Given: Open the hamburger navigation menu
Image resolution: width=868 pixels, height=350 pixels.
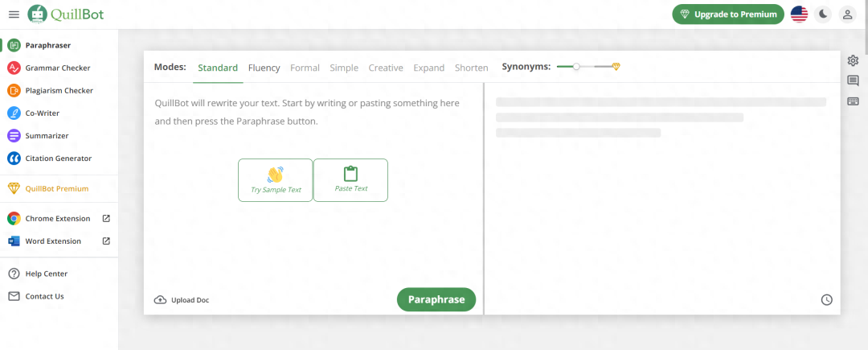Looking at the screenshot, I should coord(14,14).
